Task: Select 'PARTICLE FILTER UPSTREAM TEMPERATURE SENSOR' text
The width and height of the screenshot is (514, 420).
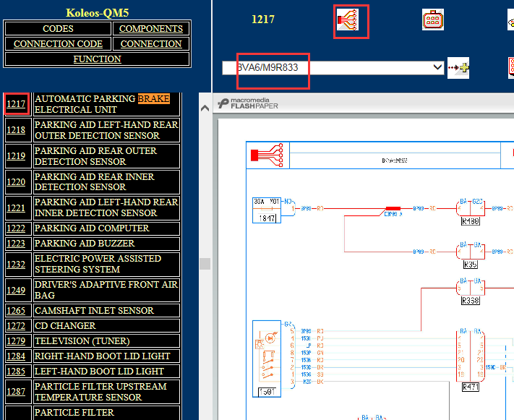Action: (100, 392)
